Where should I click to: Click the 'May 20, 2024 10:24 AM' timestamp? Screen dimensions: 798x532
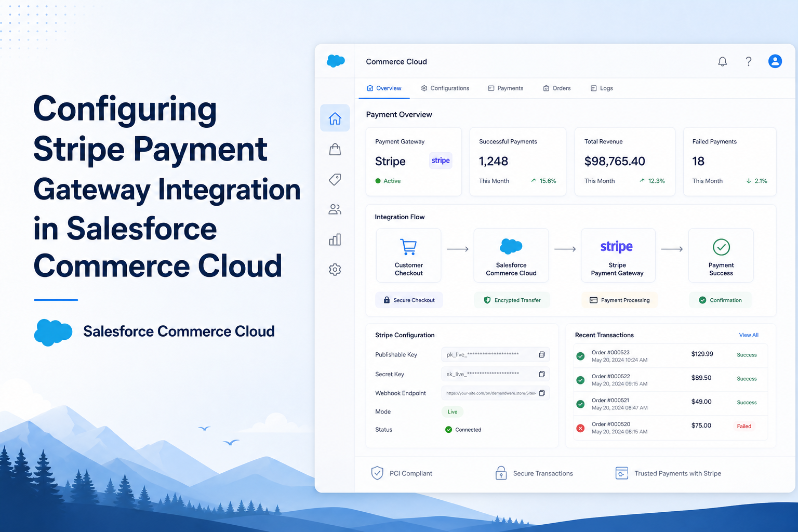(x=619, y=360)
